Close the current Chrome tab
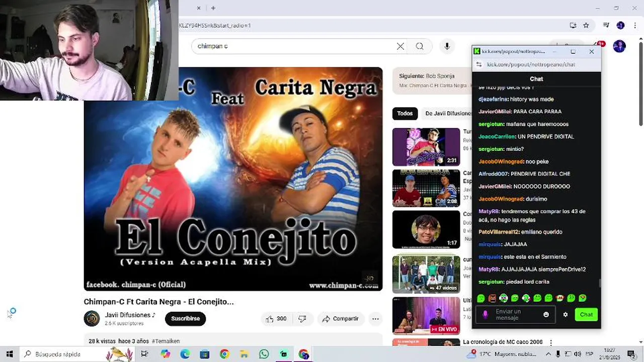The width and height of the screenshot is (644, 362). (199, 8)
